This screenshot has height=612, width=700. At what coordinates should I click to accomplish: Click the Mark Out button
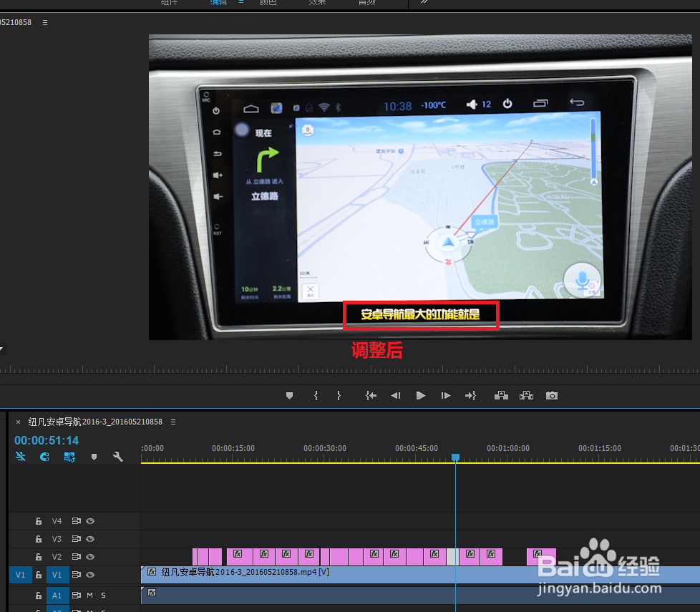click(339, 396)
